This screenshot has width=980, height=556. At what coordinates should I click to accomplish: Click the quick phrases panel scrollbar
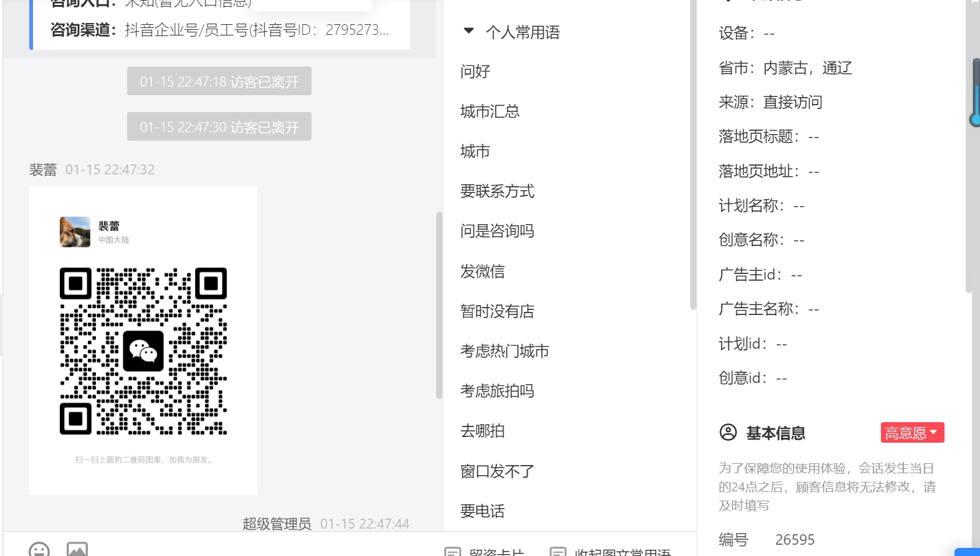pyautogui.click(x=693, y=154)
